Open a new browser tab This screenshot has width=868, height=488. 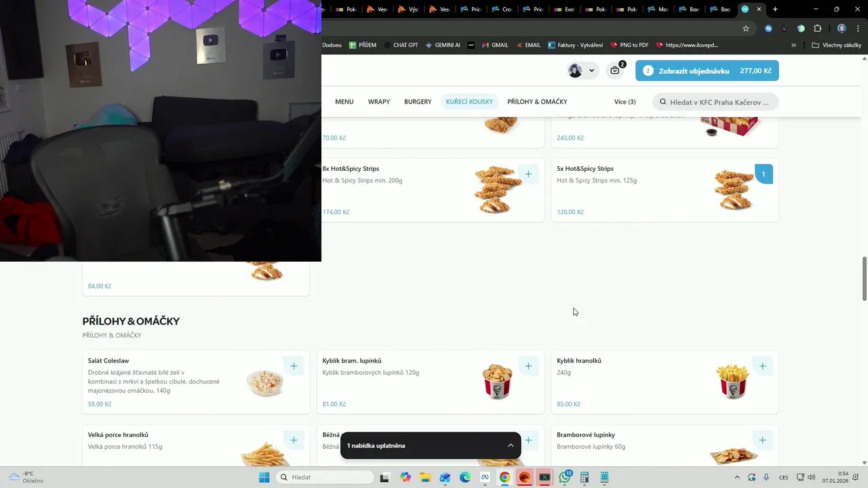775,9
